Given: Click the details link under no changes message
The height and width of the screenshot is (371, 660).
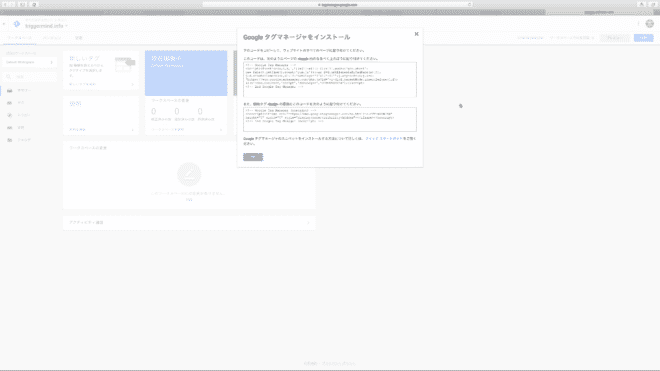Looking at the screenshot, I should (x=189, y=200).
